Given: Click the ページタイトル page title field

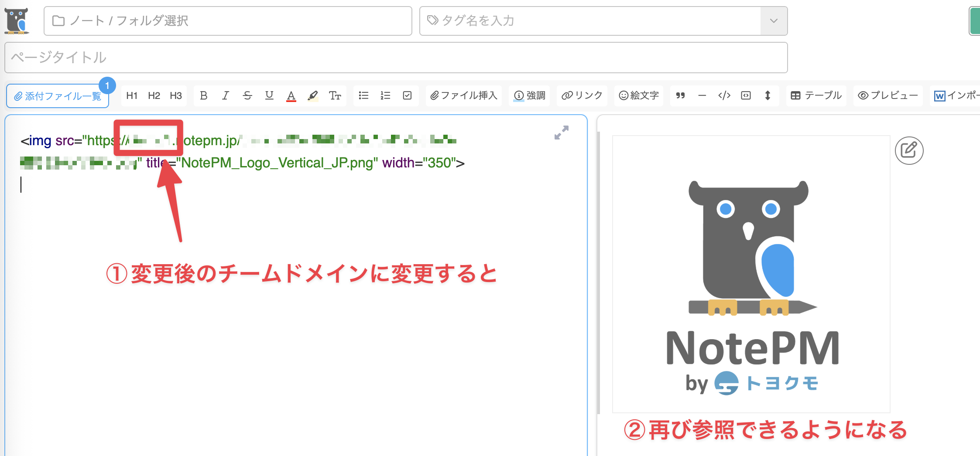Looking at the screenshot, I should pos(396,58).
